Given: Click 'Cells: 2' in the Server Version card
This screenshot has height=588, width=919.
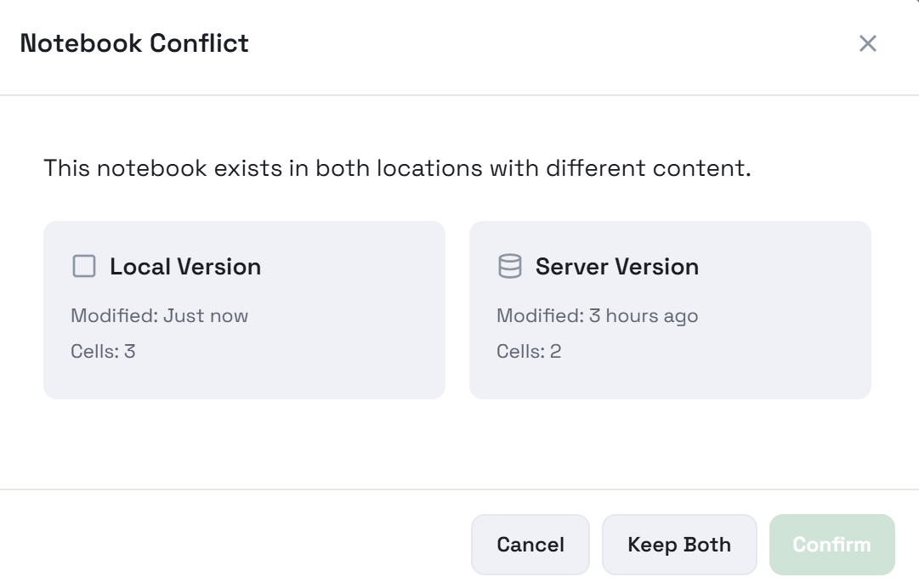Looking at the screenshot, I should tap(528, 351).
